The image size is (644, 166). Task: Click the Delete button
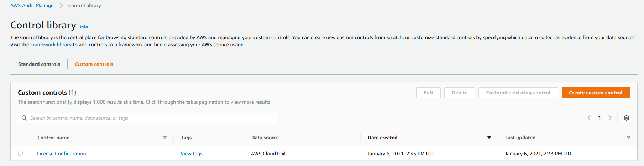460,93
